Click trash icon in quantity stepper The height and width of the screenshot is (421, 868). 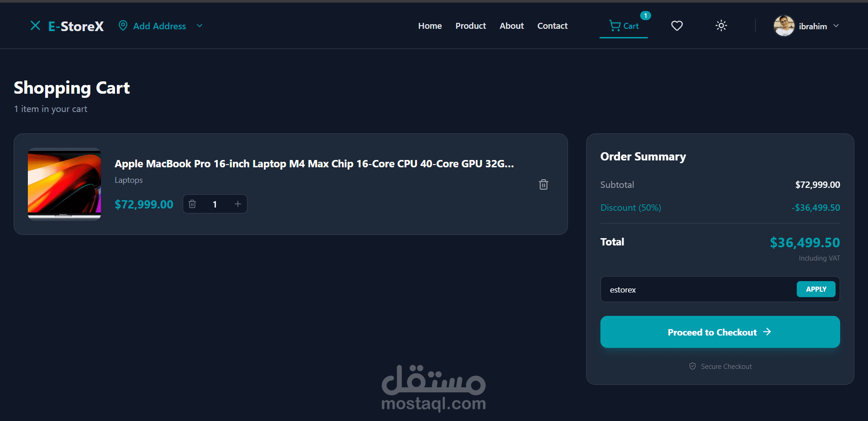(192, 204)
